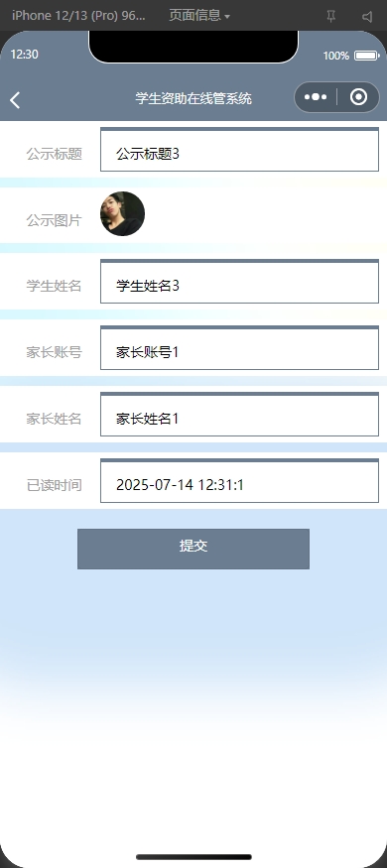This screenshot has width=387, height=868.
Task: Focus the 家长姓名 field
Action: pos(239,414)
